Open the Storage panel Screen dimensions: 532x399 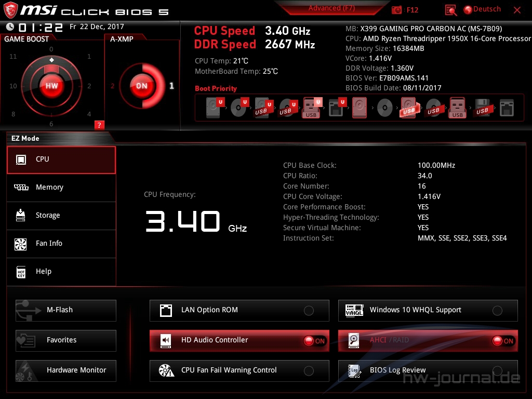coord(61,215)
